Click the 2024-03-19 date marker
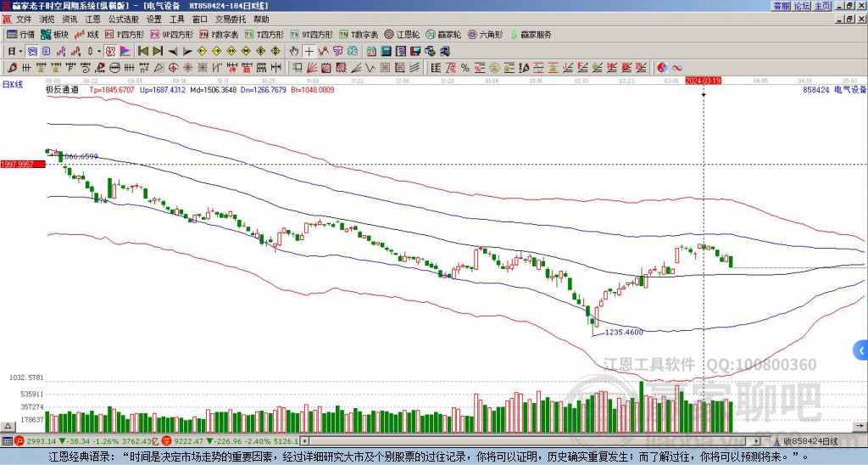The height and width of the screenshot is (465, 868). 703,81
